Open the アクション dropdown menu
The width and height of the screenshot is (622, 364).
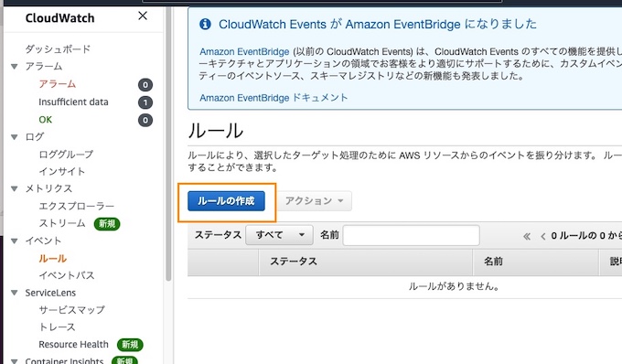tap(314, 200)
